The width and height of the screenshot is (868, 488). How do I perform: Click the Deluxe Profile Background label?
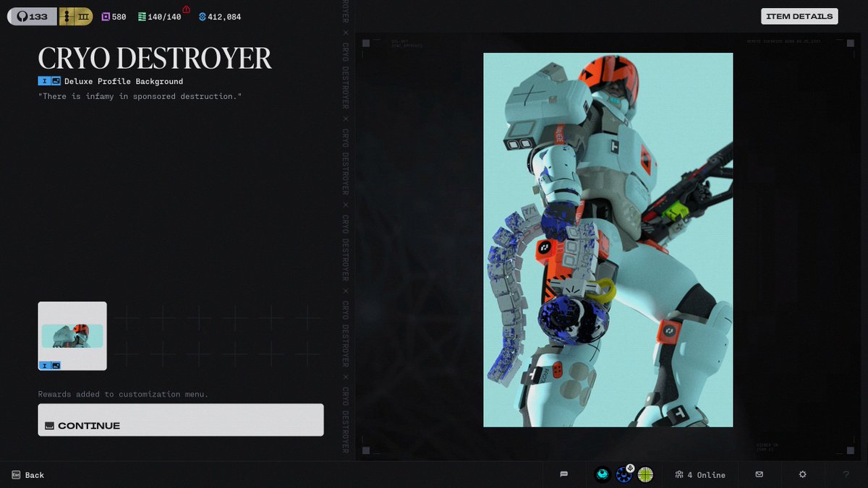(x=124, y=82)
